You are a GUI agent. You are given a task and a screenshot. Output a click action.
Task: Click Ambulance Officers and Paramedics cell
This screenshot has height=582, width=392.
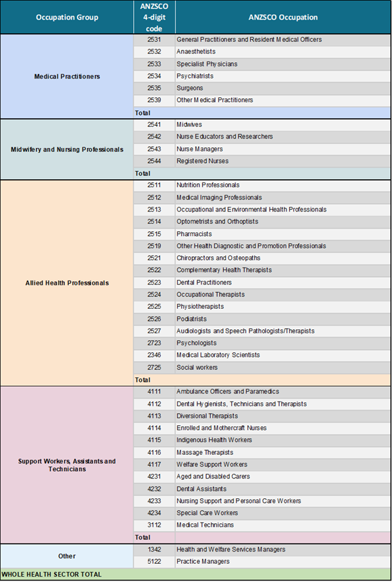[283, 391]
